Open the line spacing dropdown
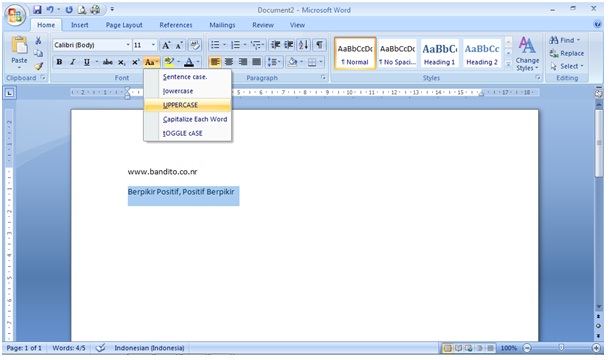The image size is (614, 360). (274, 62)
